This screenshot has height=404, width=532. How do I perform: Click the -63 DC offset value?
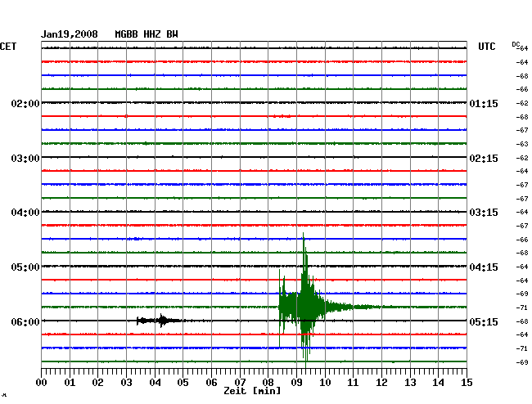pyautogui.click(x=522, y=144)
